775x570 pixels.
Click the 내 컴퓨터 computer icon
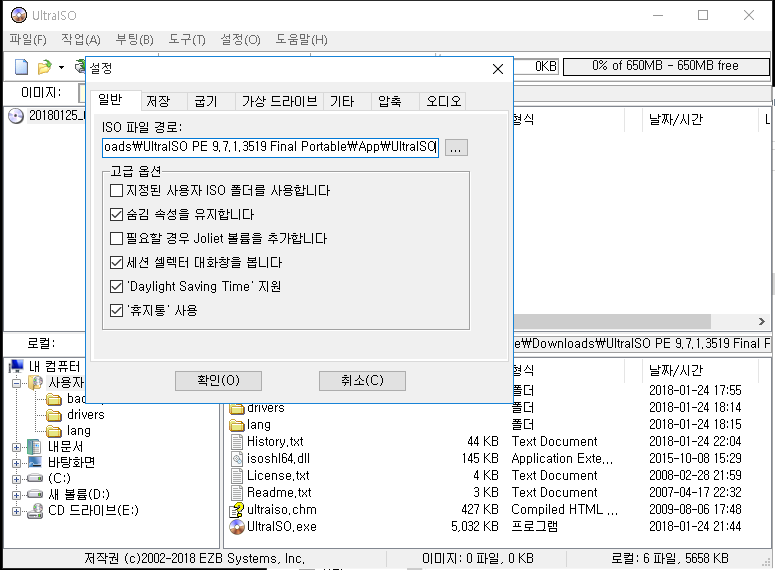[16, 366]
